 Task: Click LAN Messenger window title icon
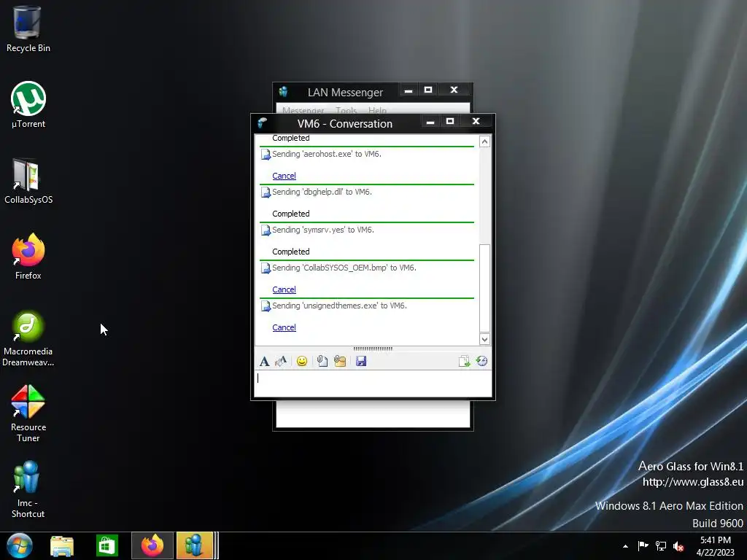[x=284, y=91]
